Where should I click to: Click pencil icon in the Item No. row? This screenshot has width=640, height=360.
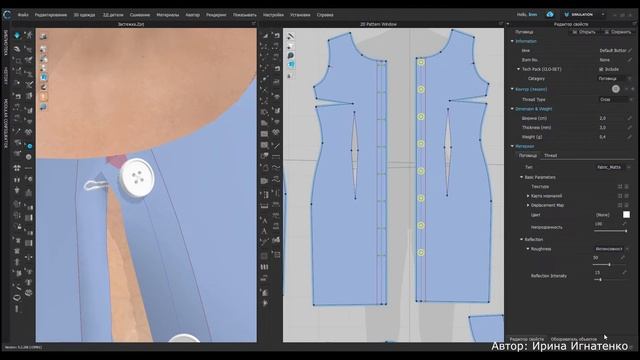pyautogui.click(x=630, y=60)
